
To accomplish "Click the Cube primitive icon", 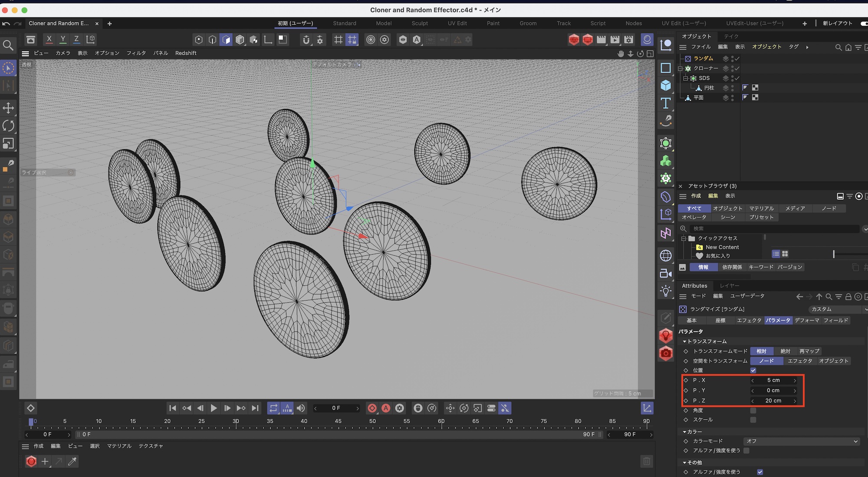I will 666,85.
